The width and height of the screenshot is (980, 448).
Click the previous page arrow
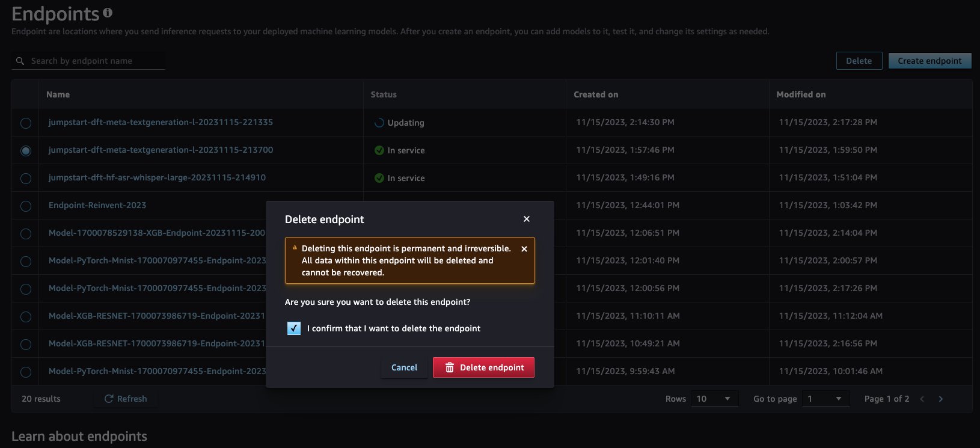coord(922,399)
